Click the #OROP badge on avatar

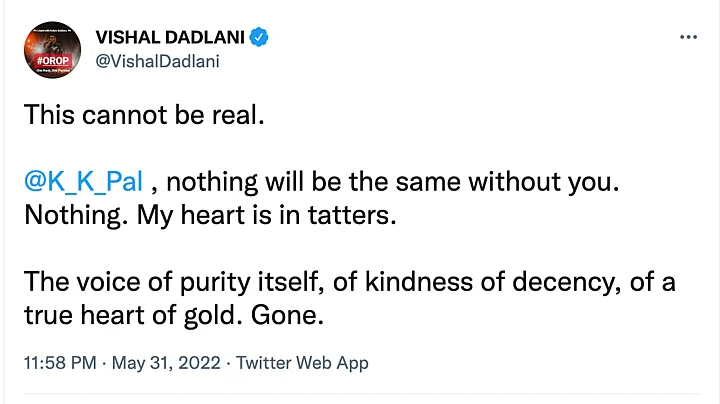click(x=53, y=61)
